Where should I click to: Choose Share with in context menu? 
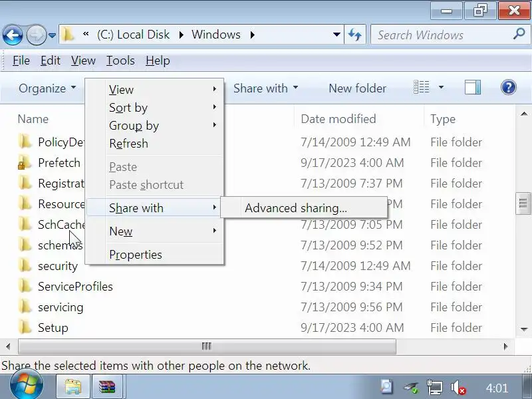[x=155, y=207]
